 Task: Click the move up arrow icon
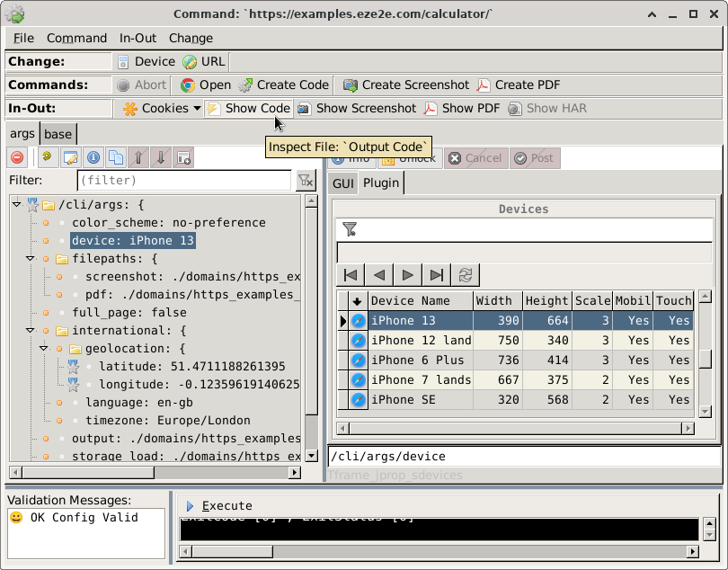(x=138, y=157)
